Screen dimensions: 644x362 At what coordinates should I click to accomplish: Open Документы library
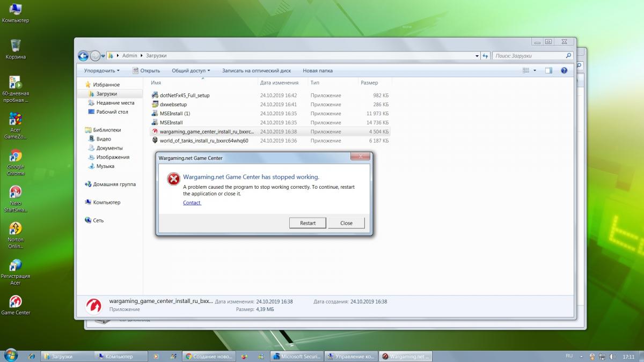coord(109,148)
